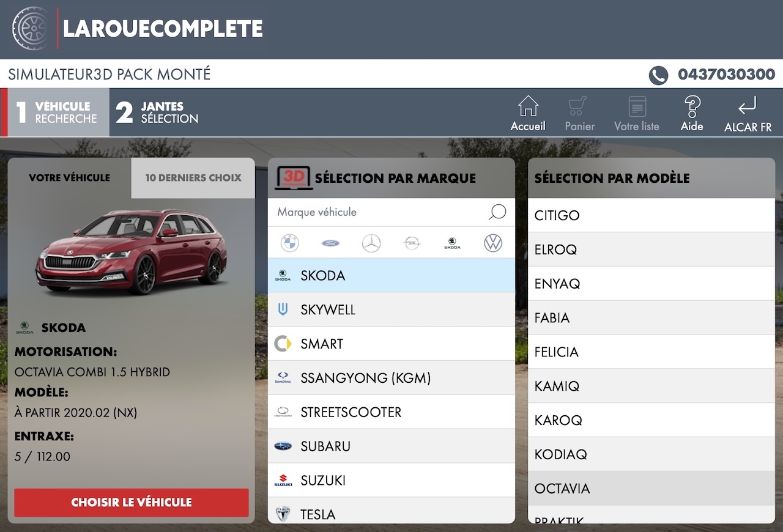Viewport: 783px width, 532px height.
Task: Click the search magnifier icon
Action: (498, 212)
